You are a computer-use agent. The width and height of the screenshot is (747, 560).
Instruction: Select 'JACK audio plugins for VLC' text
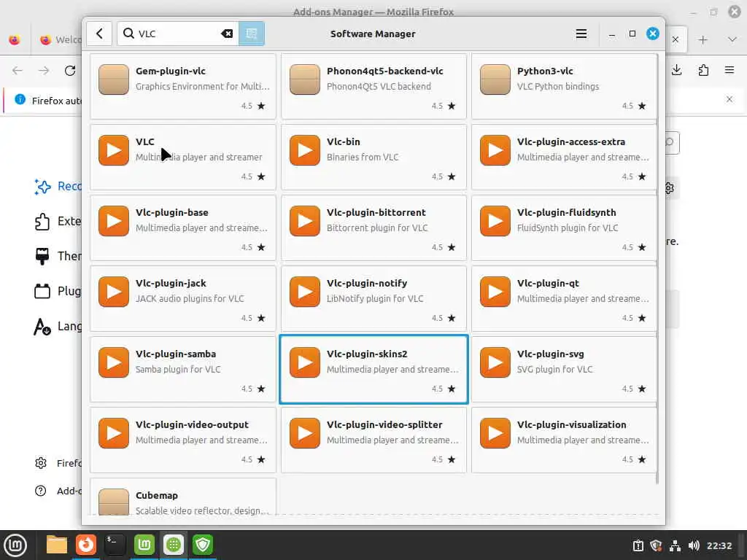click(x=190, y=298)
